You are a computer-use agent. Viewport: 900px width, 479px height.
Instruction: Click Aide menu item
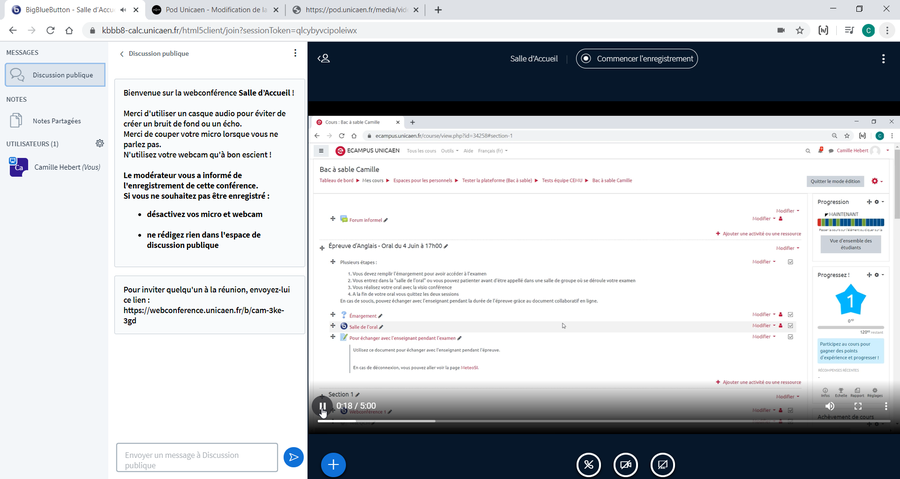468,151
